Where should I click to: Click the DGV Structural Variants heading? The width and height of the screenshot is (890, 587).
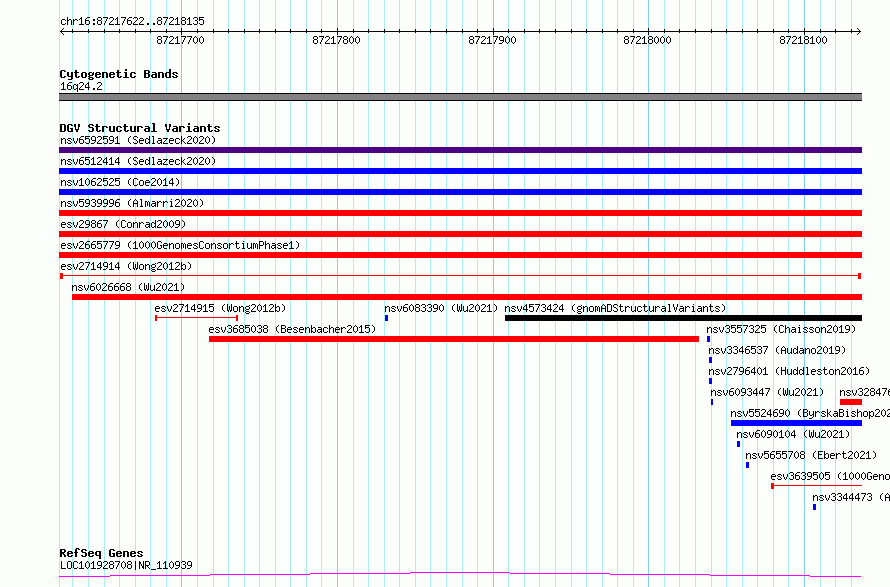pyautogui.click(x=140, y=128)
